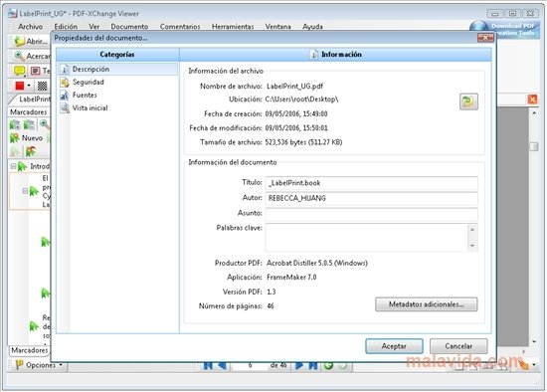Viewport: 547px width, 392px height.
Task: Close the document tab with orange X
Action: (532, 99)
